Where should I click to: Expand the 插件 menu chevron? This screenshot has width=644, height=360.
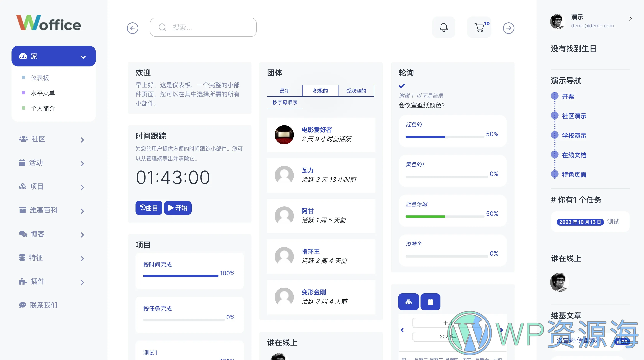click(x=82, y=282)
